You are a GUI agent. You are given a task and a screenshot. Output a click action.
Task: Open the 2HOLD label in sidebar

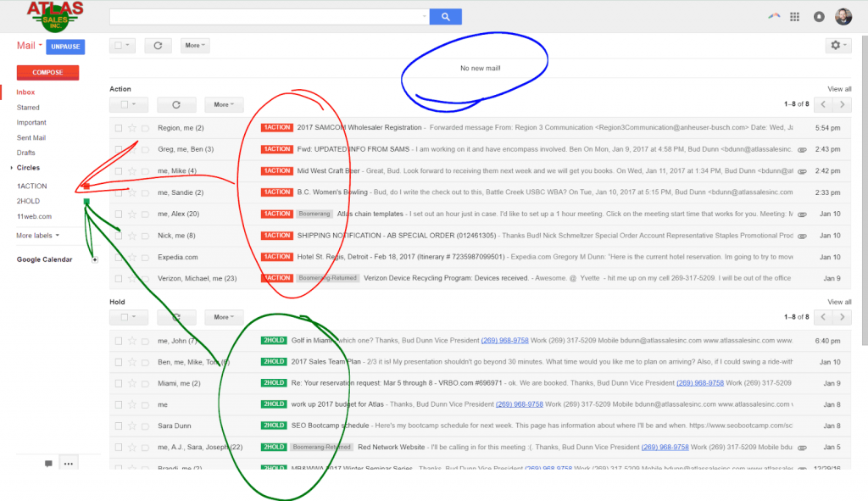pyautogui.click(x=28, y=202)
